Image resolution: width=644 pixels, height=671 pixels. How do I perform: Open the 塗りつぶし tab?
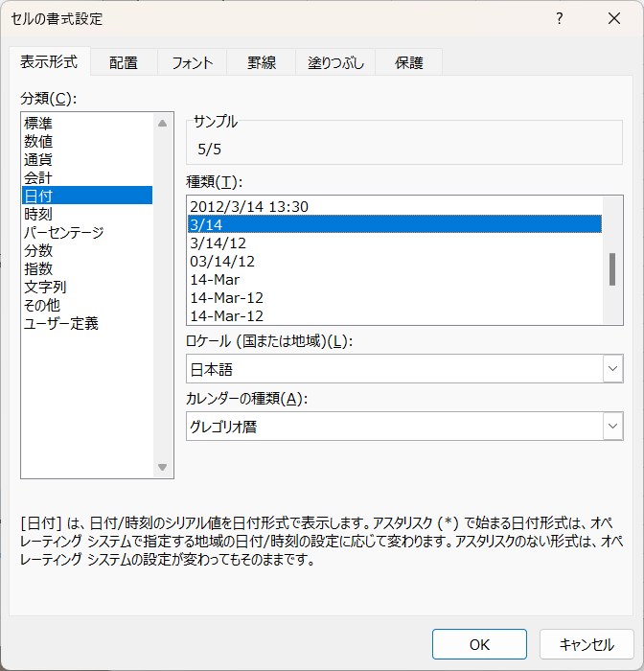tap(335, 63)
